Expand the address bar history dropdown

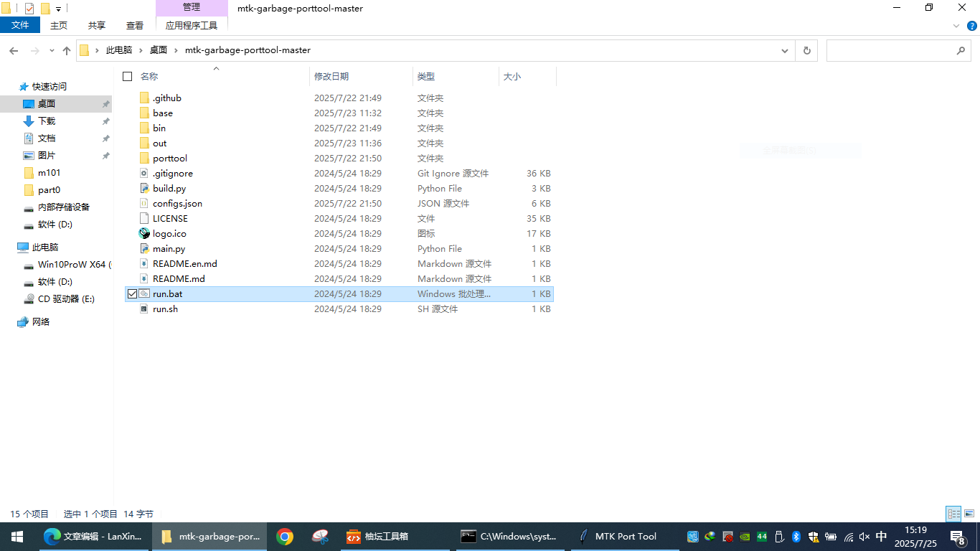click(785, 51)
